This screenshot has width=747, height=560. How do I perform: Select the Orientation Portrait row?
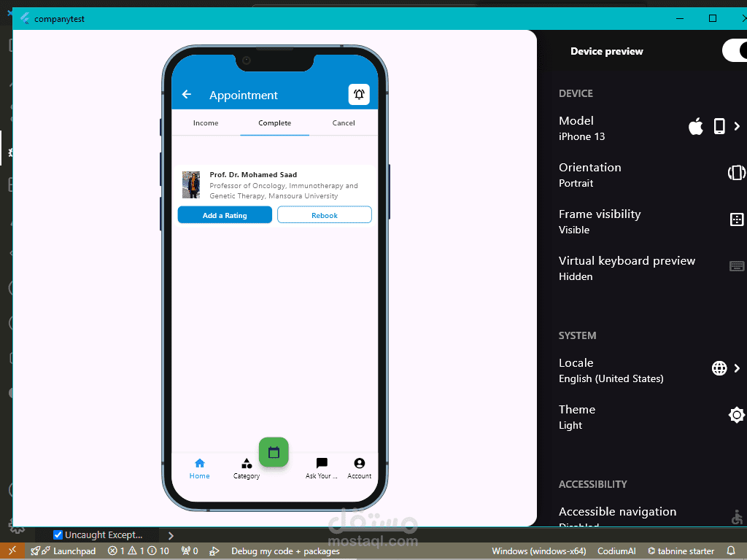pos(650,175)
